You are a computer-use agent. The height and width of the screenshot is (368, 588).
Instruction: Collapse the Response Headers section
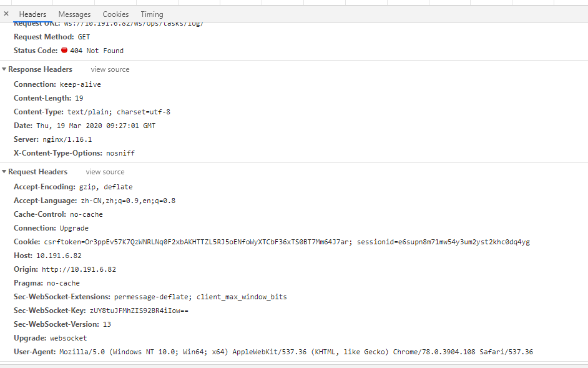pos(4,69)
